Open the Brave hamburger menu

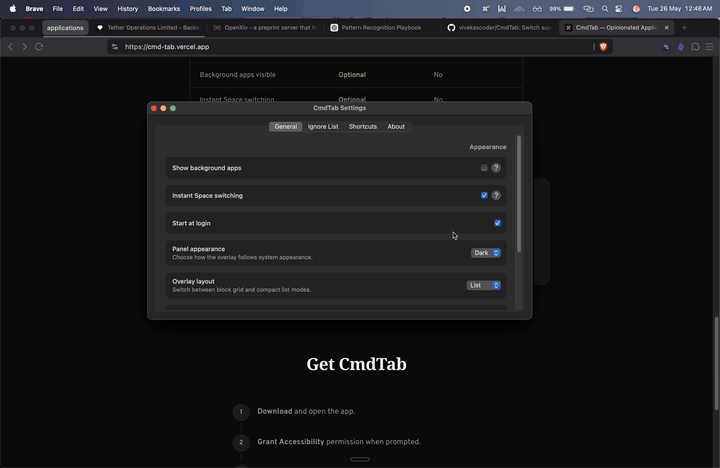(x=709, y=46)
